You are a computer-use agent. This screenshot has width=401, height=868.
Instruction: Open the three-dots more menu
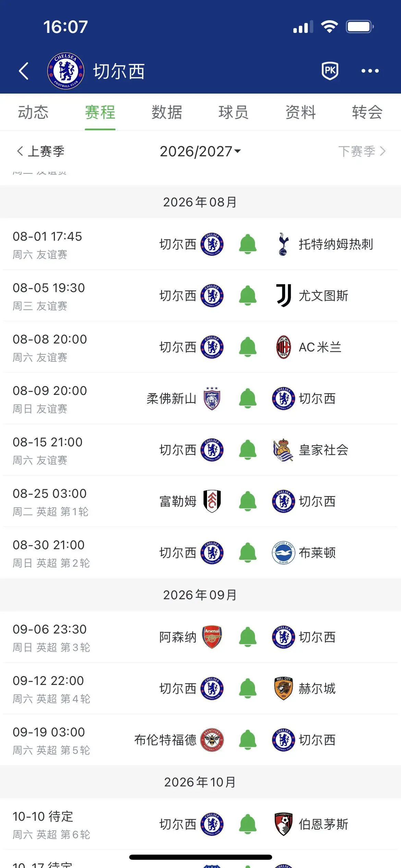[x=370, y=71]
